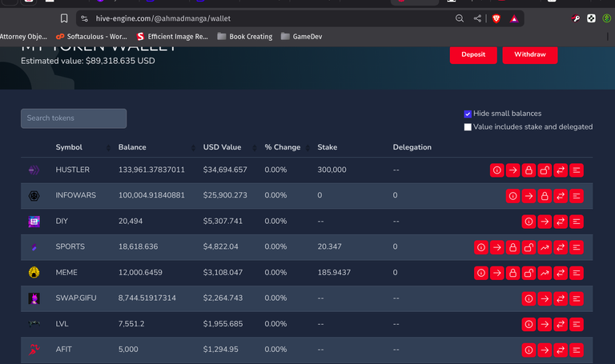
Task: Click the DIY USD value $5,307.741
Action: [x=223, y=221]
